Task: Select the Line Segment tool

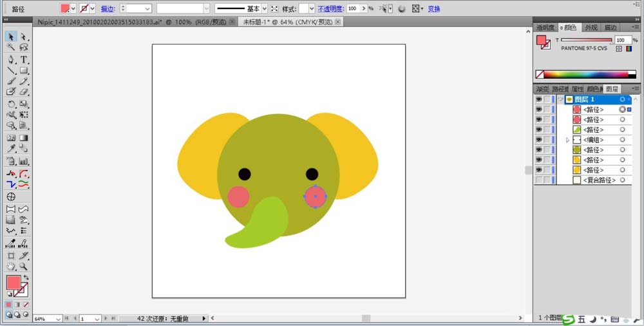Action: point(11,70)
